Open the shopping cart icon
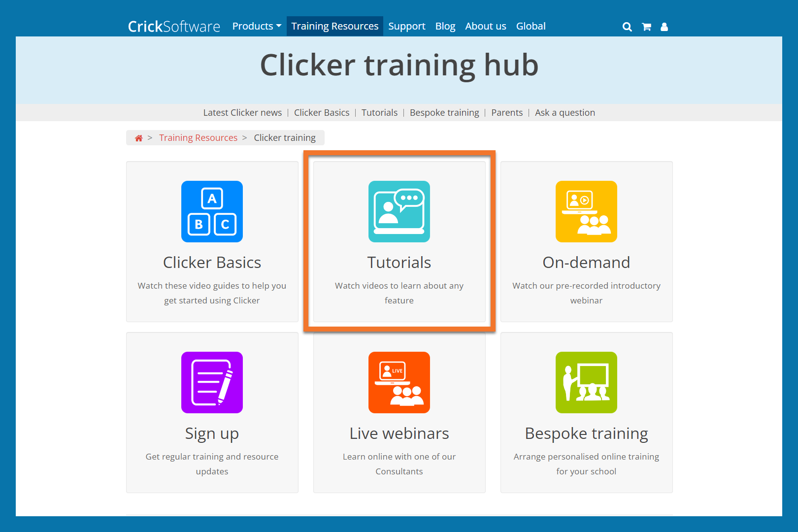 (x=646, y=27)
